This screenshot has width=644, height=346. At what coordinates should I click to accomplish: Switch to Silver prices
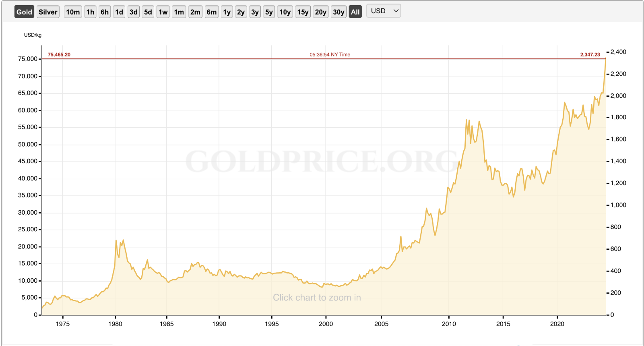[48, 12]
